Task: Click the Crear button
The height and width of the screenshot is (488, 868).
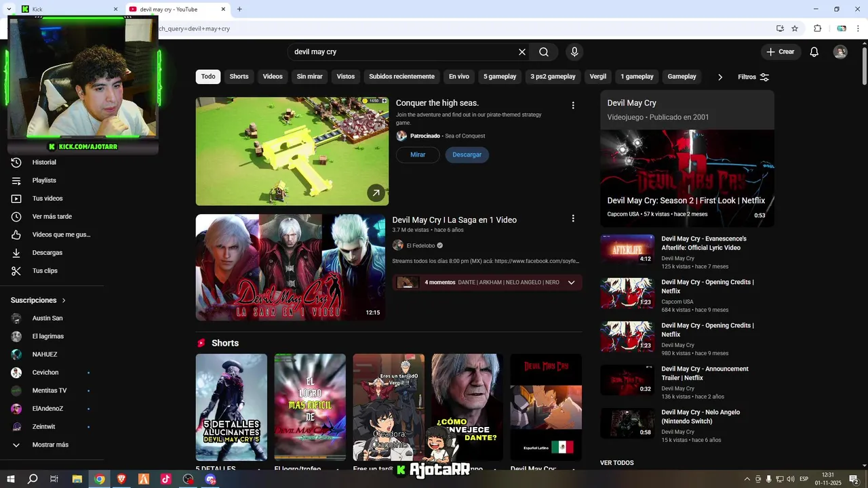Action: coord(781,52)
